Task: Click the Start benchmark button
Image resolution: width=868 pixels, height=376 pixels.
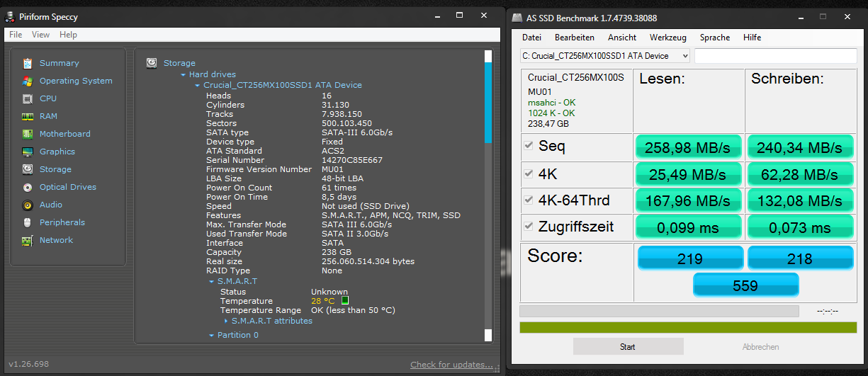Action: tap(628, 346)
